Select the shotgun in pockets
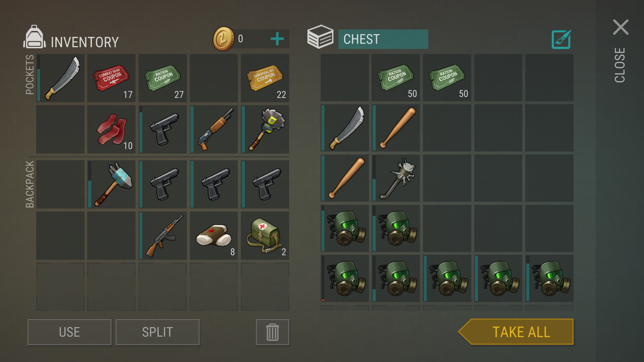Viewport: 644px width, 362px height. (x=214, y=129)
